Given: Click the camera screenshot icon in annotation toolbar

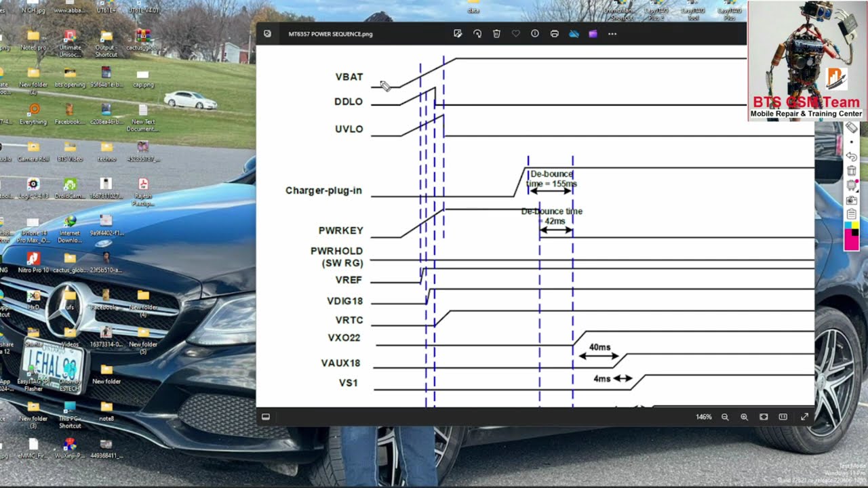Looking at the screenshot, I should coord(852,200).
